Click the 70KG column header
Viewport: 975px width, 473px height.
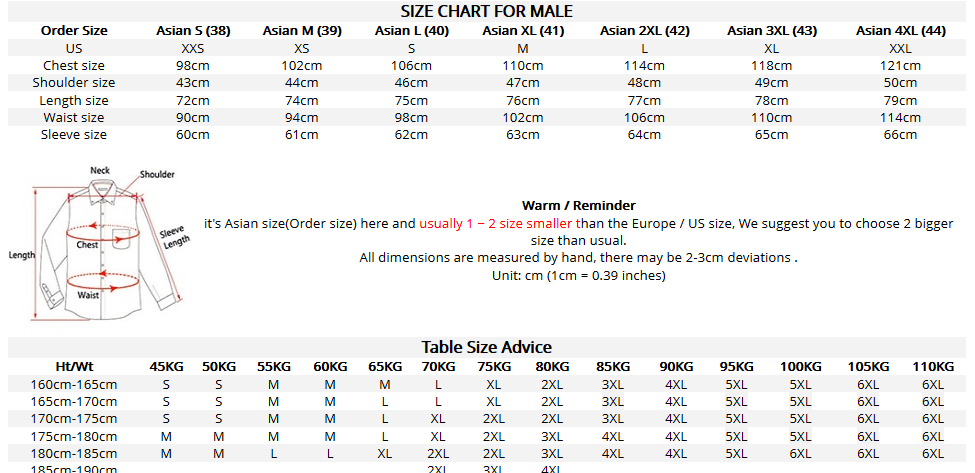[x=438, y=366]
